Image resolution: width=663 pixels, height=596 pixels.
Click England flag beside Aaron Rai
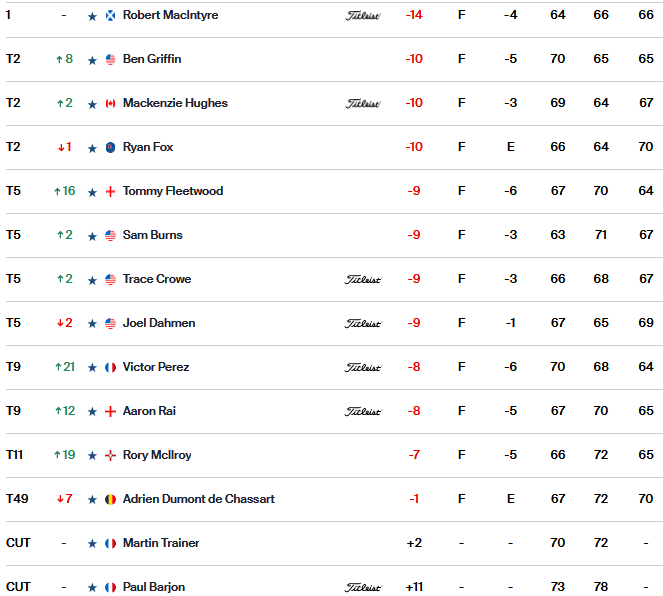point(110,411)
